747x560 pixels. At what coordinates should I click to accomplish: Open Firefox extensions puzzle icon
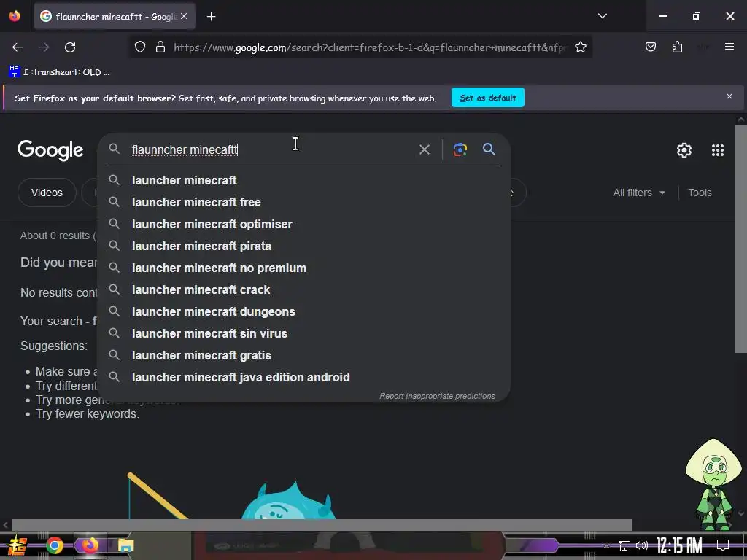click(677, 47)
